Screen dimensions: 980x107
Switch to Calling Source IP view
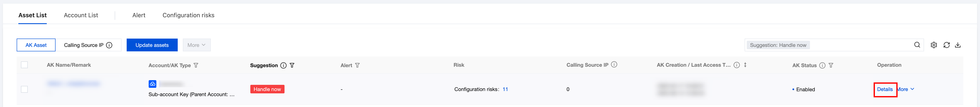click(x=88, y=45)
